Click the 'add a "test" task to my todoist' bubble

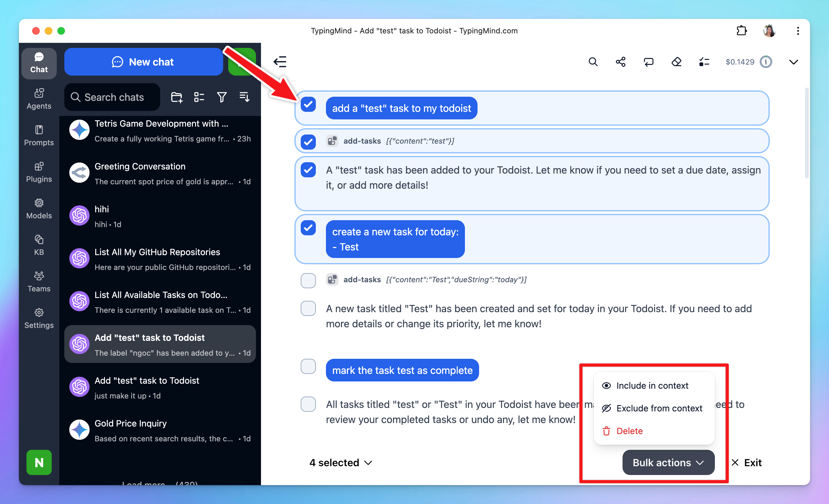pyautogui.click(x=401, y=108)
